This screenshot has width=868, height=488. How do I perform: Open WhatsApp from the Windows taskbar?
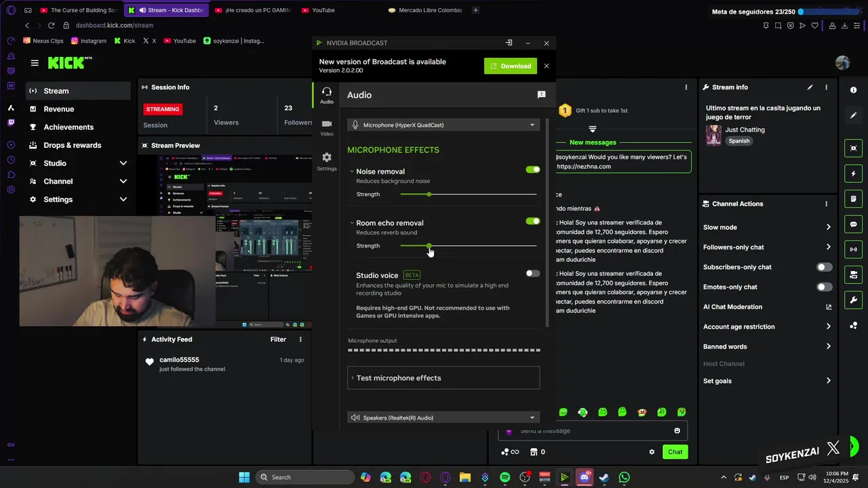click(x=624, y=477)
